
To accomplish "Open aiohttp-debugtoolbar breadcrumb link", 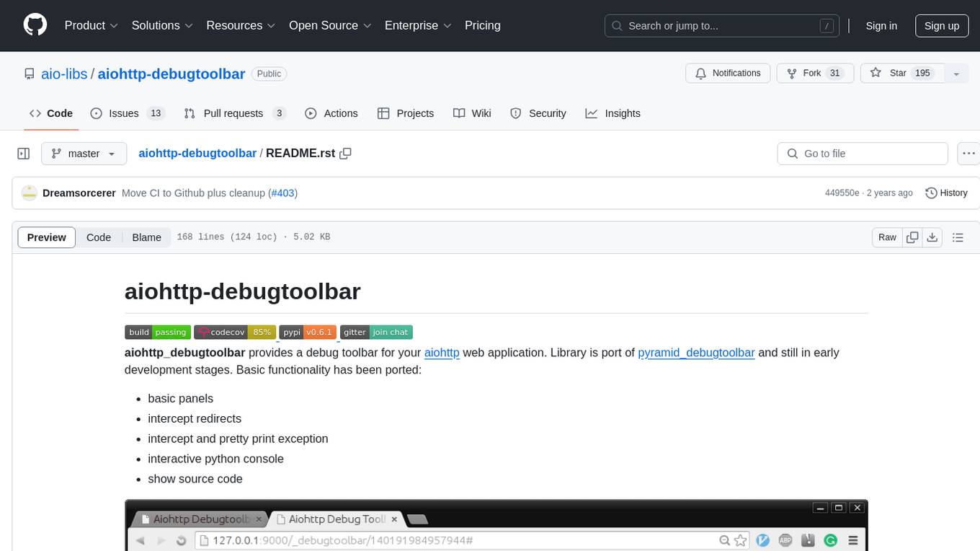I will coord(197,154).
